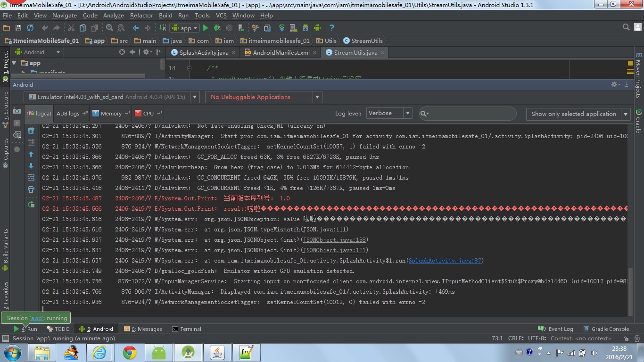Open the Android project view dropdown
Viewport: 644px width, 362px height.
(38, 52)
